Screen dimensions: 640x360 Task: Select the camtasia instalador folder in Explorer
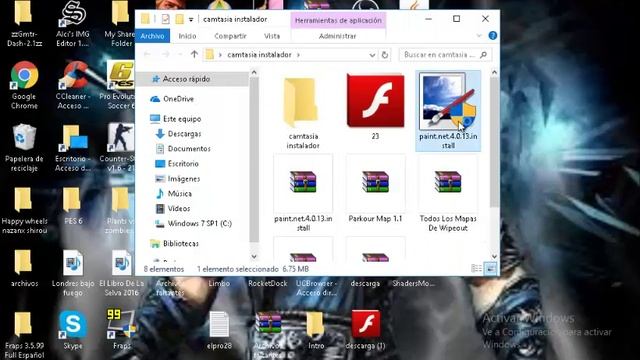click(x=303, y=112)
